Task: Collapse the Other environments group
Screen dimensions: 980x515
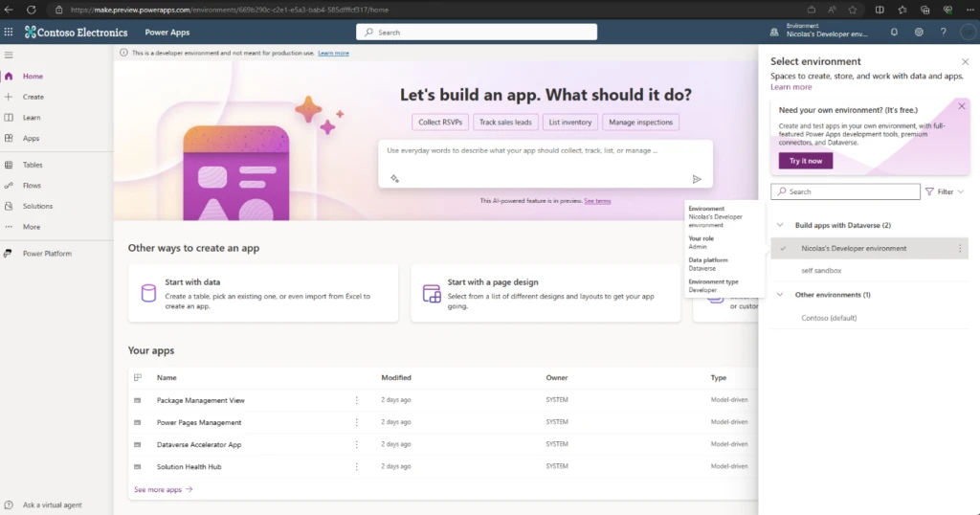Action: click(x=779, y=295)
